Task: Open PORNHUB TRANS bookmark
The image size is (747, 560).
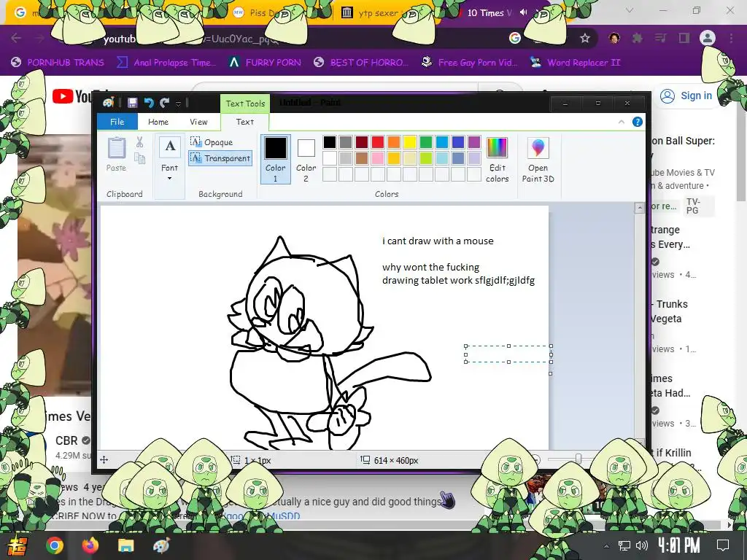Action: pos(58,63)
